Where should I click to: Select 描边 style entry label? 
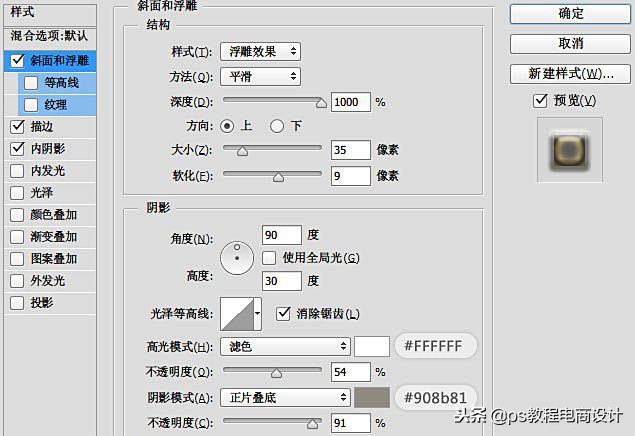point(42,127)
